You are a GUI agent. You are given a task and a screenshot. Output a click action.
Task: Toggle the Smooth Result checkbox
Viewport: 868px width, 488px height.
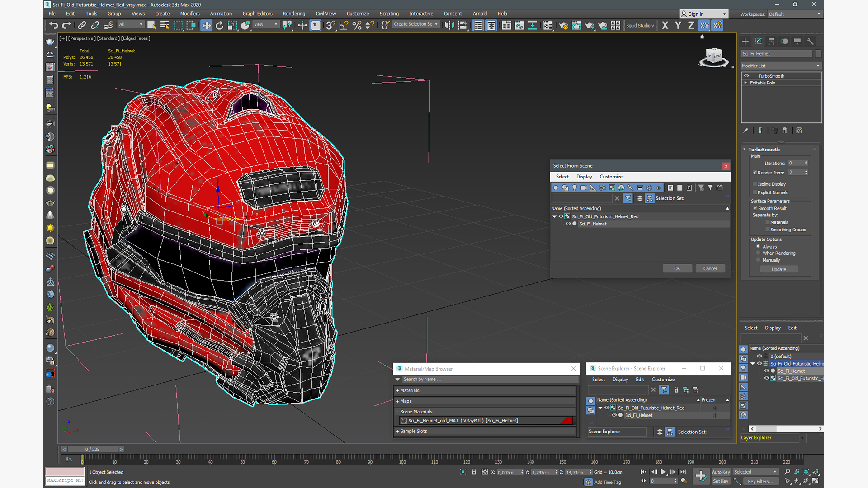click(755, 208)
